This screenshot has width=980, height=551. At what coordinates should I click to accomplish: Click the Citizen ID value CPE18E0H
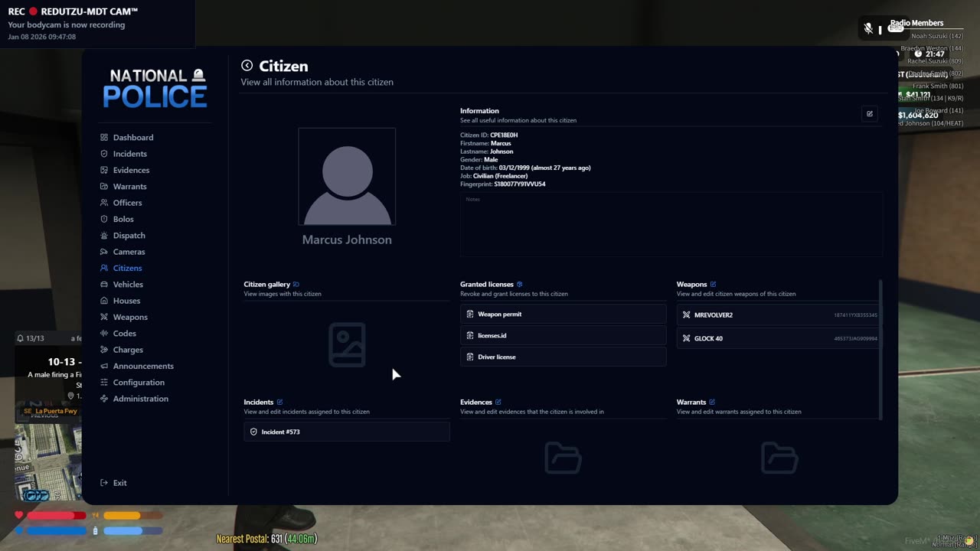(504, 135)
